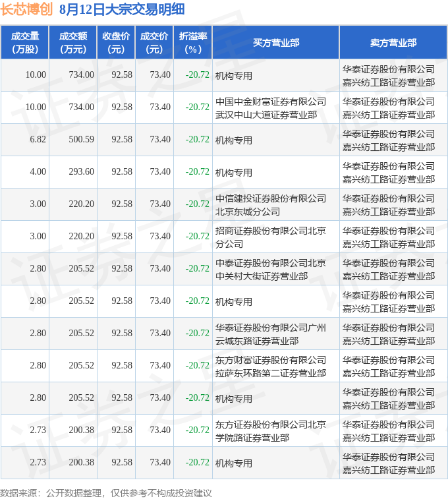The height and width of the screenshot is (499, 448).
Task: Click the 收盘价(元) column header
Action: point(116,43)
